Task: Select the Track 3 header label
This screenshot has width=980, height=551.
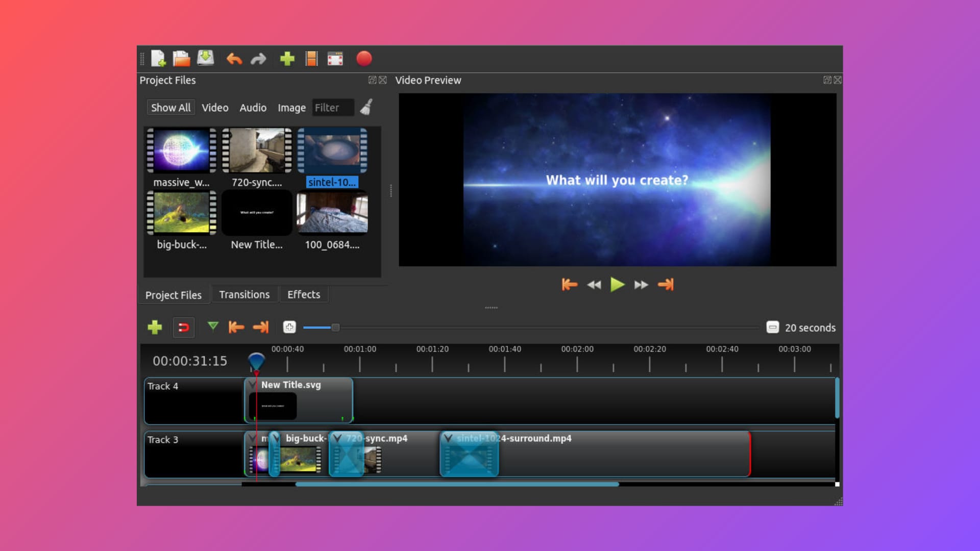Action: (163, 440)
